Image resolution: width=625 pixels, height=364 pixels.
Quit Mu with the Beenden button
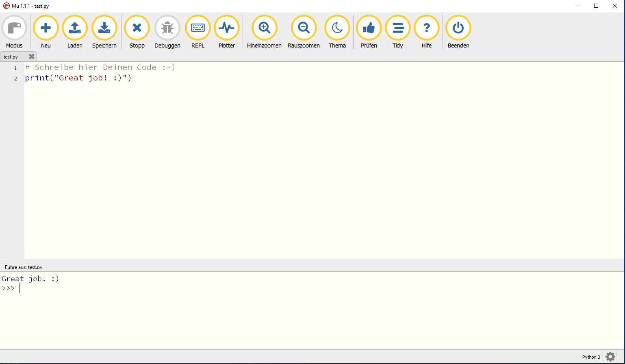pyautogui.click(x=458, y=28)
